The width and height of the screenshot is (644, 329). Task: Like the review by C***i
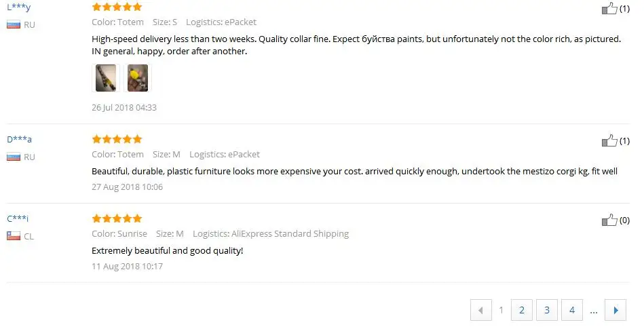(x=609, y=220)
